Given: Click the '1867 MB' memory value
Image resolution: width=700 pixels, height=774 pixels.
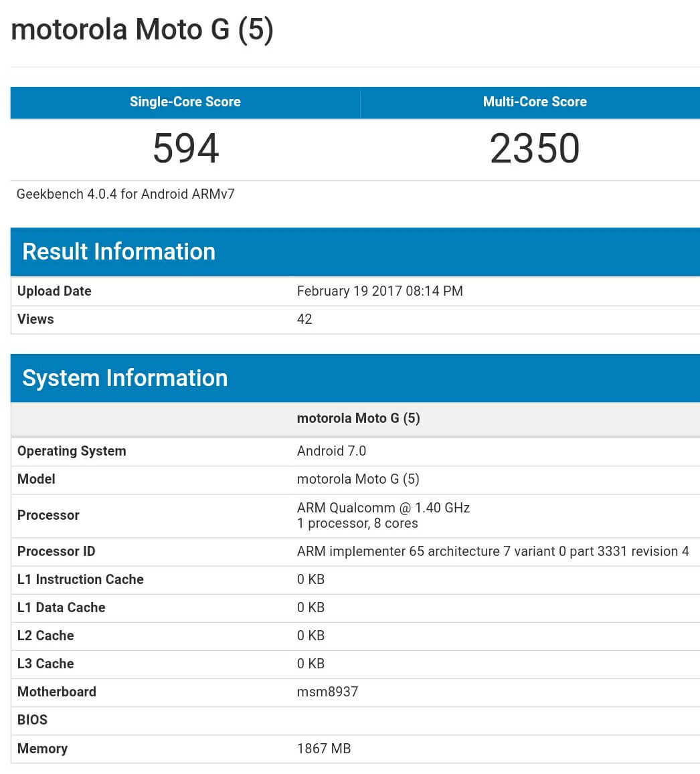Looking at the screenshot, I should point(324,749).
